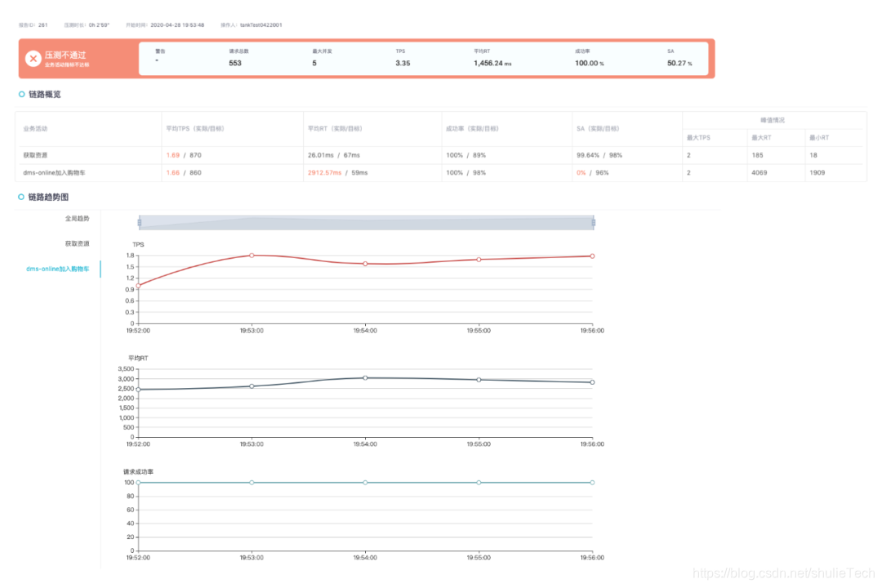882x588 pixels.
Task: Click the 峰值情况 column group header
Action: [x=773, y=120]
